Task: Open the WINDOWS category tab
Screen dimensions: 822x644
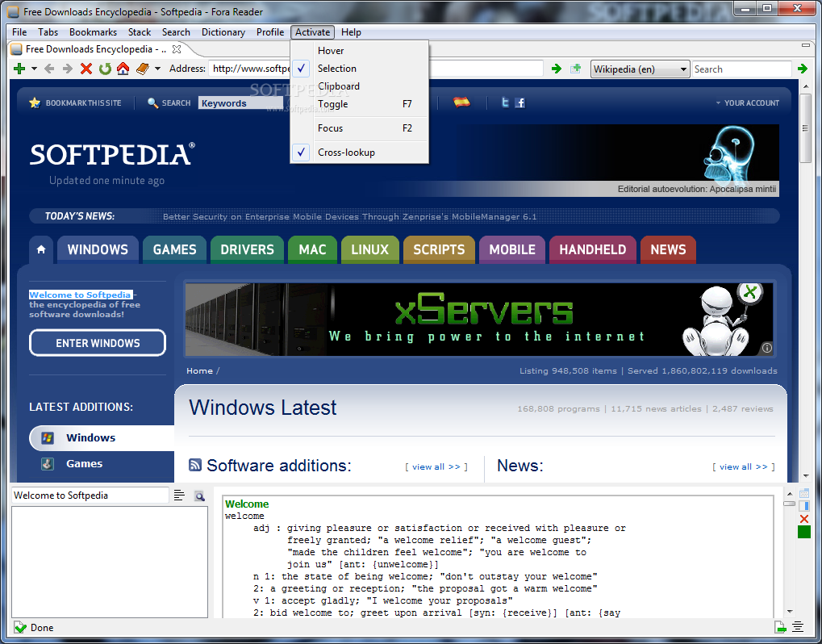Action: pos(98,249)
